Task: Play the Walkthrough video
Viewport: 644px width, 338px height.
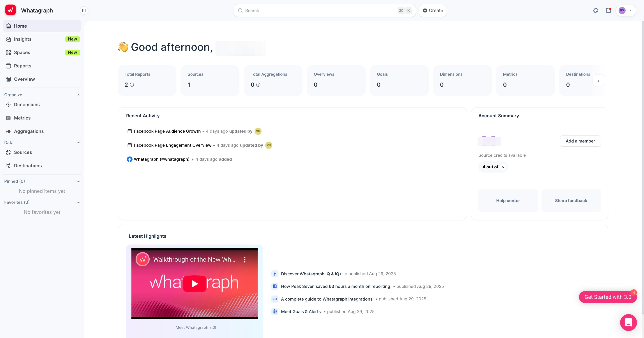Action: coord(195,283)
